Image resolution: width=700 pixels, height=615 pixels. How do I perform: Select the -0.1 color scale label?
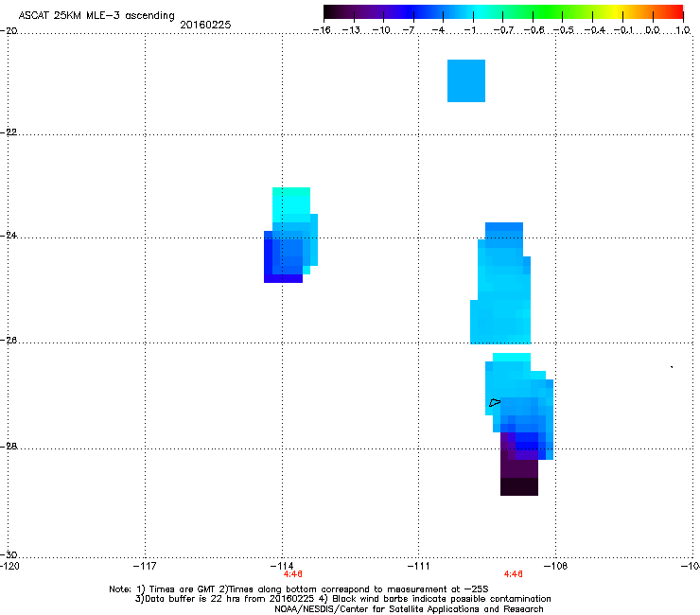(623, 30)
